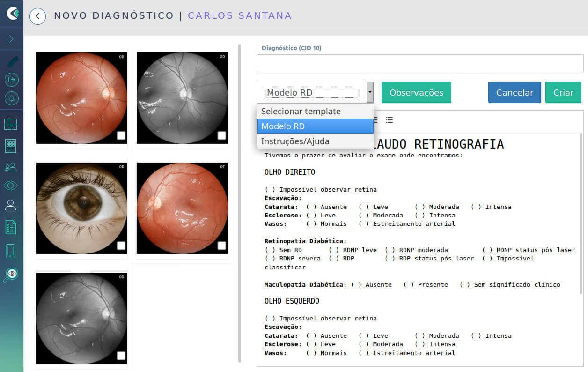The width and height of the screenshot is (588, 372).
Task: Click the "OLHO ESQUERDO" heading text
Action: coord(292,301)
